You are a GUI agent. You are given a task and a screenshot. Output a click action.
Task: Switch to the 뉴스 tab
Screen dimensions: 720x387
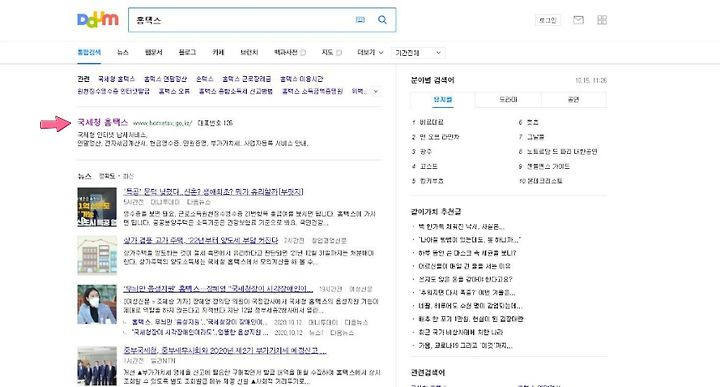[x=123, y=52]
